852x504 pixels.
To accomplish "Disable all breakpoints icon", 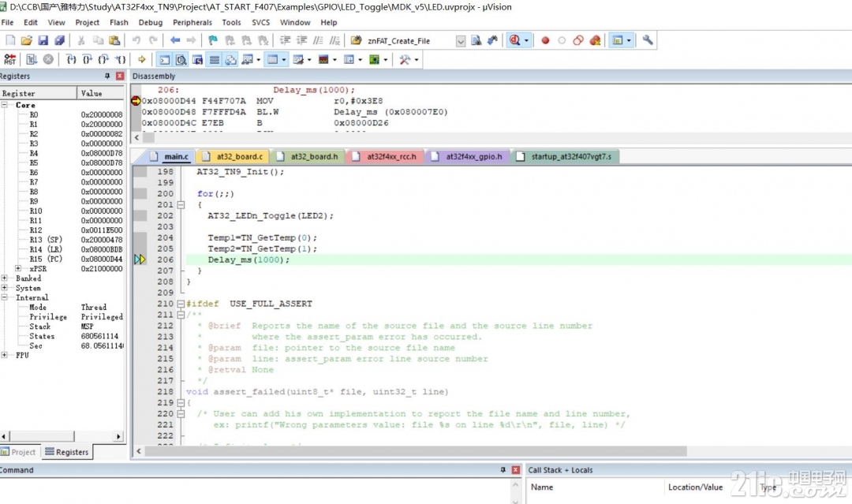I will (578, 40).
